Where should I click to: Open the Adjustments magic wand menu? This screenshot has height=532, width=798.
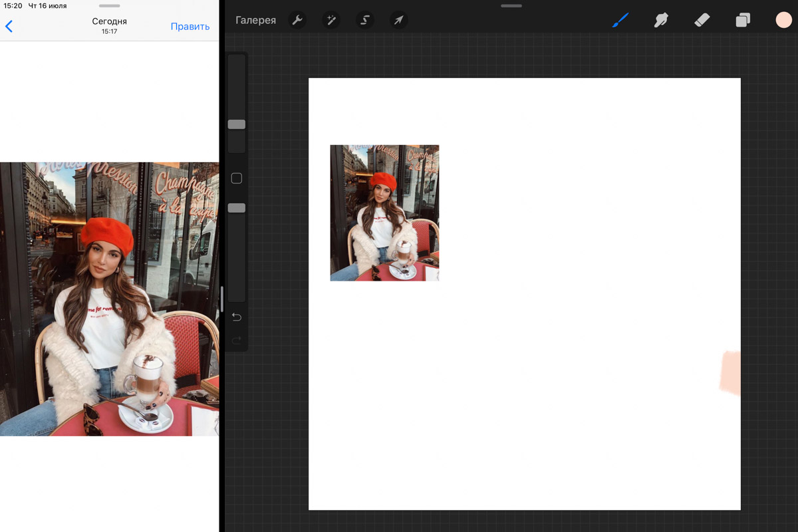tap(331, 20)
